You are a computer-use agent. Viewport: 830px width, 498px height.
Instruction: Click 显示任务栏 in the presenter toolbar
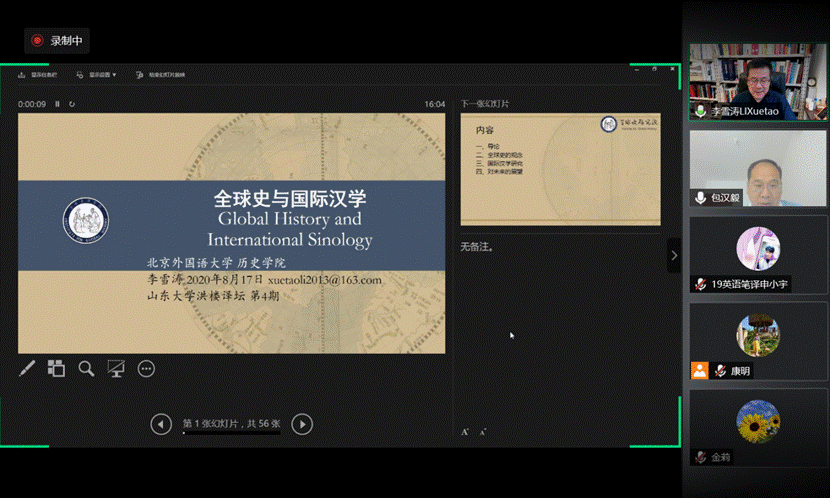(38, 74)
